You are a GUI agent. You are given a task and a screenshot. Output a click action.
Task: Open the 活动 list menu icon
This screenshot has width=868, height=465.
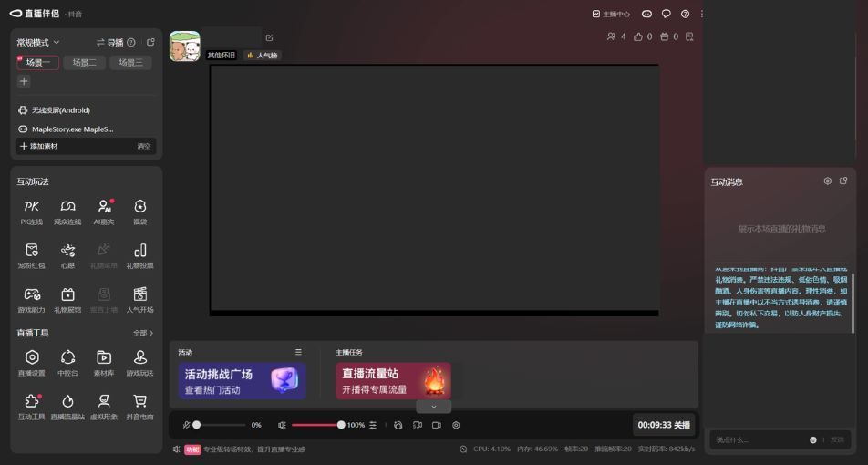pyautogui.click(x=298, y=352)
